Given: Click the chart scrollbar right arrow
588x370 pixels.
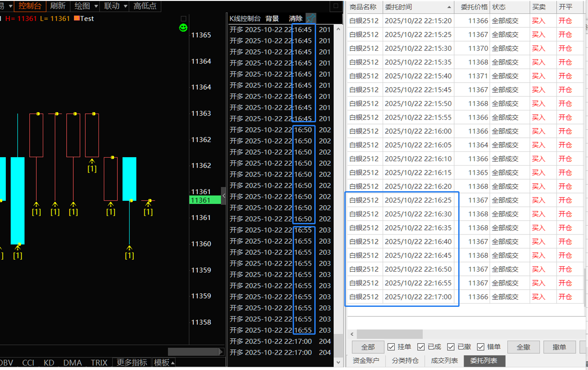Looking at the screenshot, I should [222, 352].
